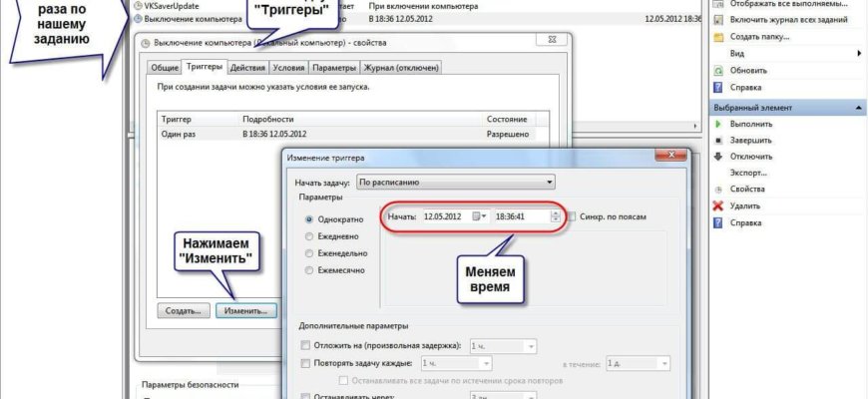Enable the Синхр. по поясам checkbox
This screenshot has width=868, height=399.
pyautogui.click(x=572, y=216)
